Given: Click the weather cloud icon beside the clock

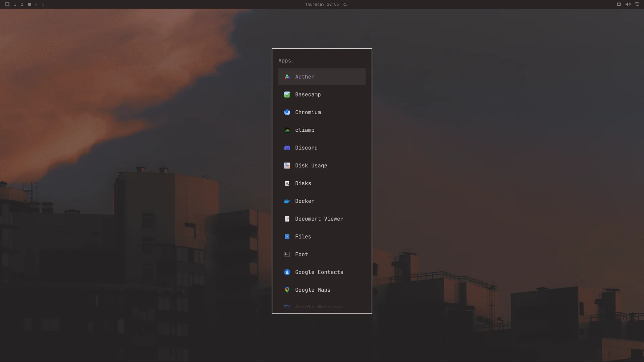Looking at the screenshot, I should (x=345, y=4).
